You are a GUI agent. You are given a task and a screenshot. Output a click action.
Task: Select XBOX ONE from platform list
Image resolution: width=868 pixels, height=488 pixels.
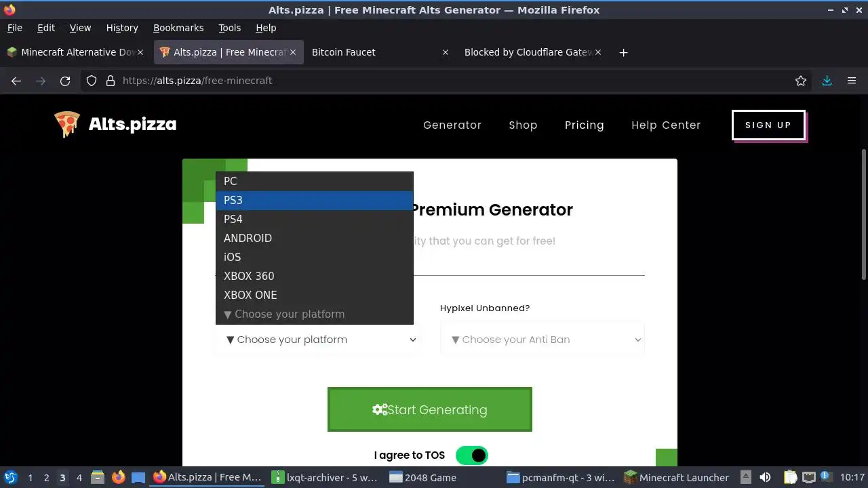315,295
